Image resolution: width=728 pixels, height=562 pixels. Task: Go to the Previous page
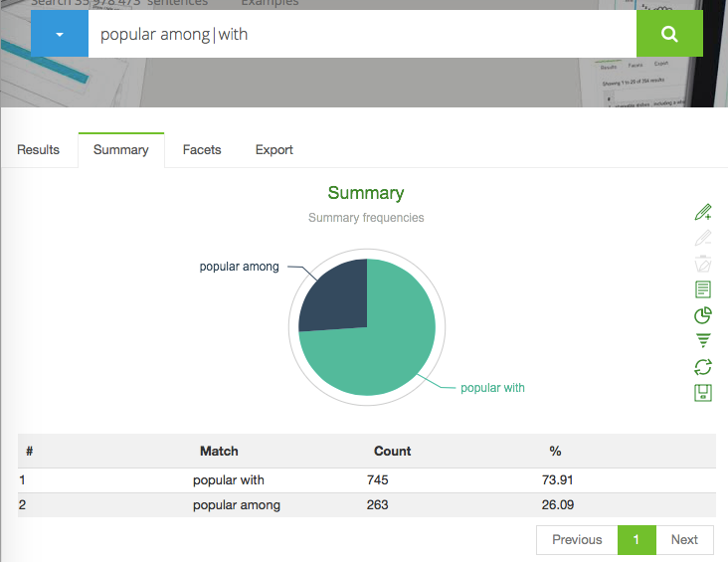577,540
